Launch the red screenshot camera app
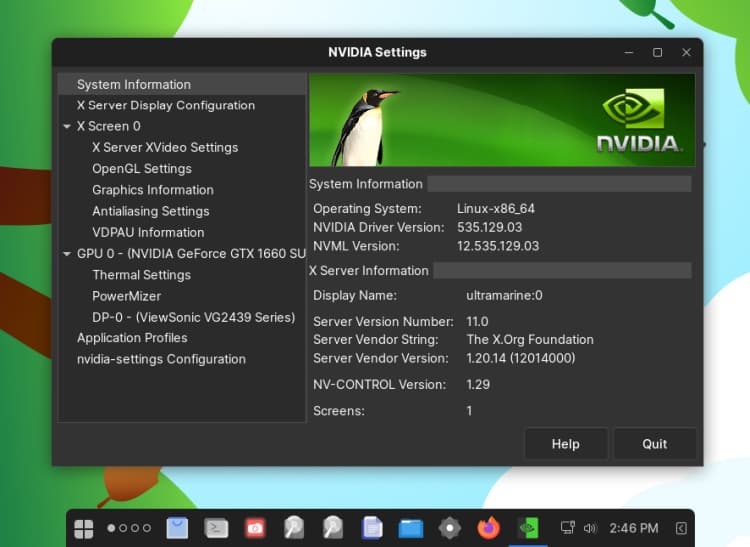Image resolution: width=750 pixels, height=547 pixels. coord(255,528)
